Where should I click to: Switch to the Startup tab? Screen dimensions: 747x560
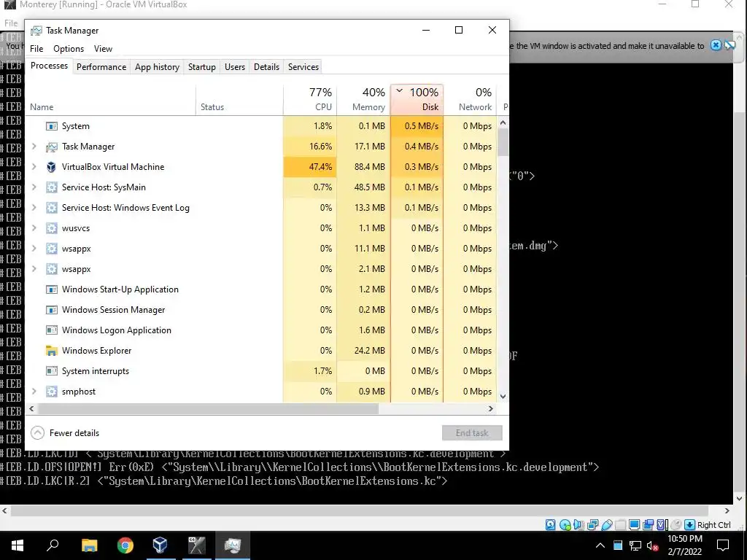pyautogui.click(x=202, y=67)
